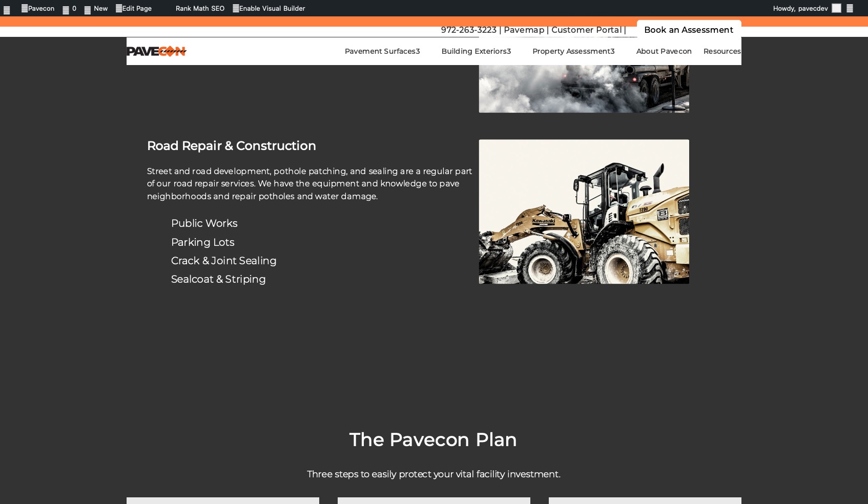Open the comments bubble icon showing 0
Image resolution: width=868 pixels, height=504 pixels.
(x=66, y=9)
